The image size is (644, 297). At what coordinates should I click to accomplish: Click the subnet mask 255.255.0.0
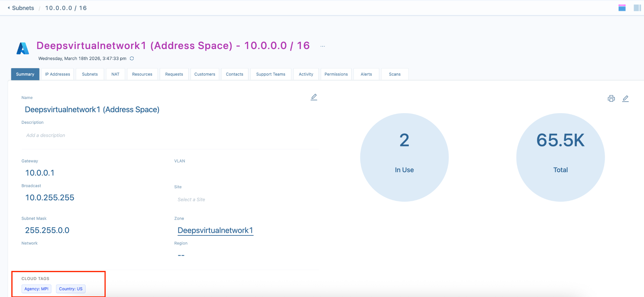point(47,230)
